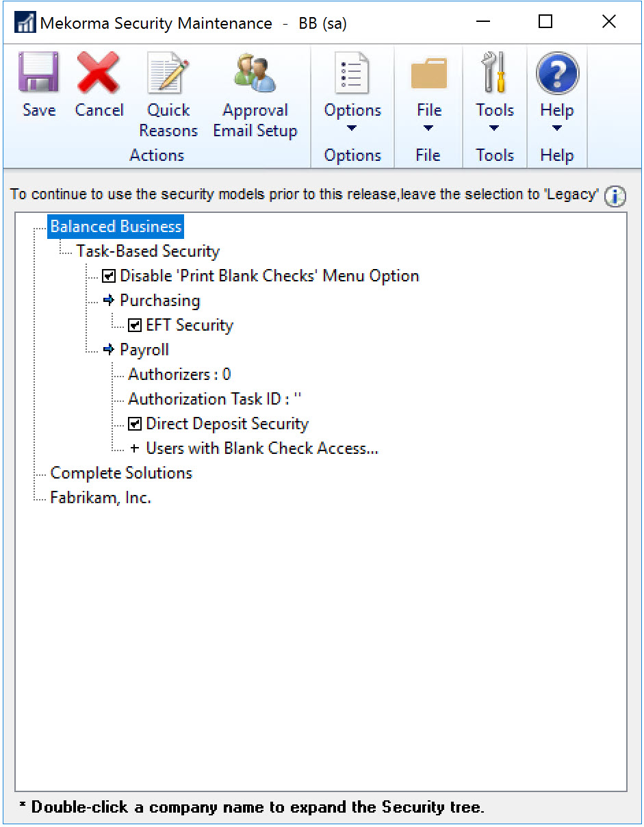Select Fabrikam, Inc. in the tree

click(101, 498)
